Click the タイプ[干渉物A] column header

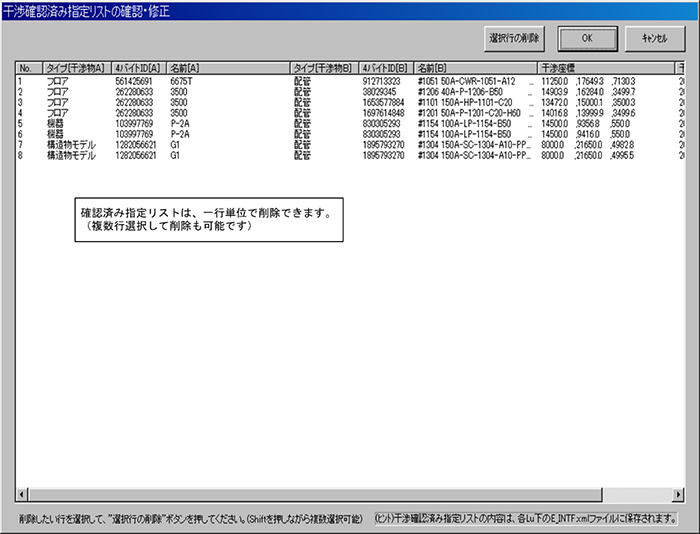coord(76,67)
